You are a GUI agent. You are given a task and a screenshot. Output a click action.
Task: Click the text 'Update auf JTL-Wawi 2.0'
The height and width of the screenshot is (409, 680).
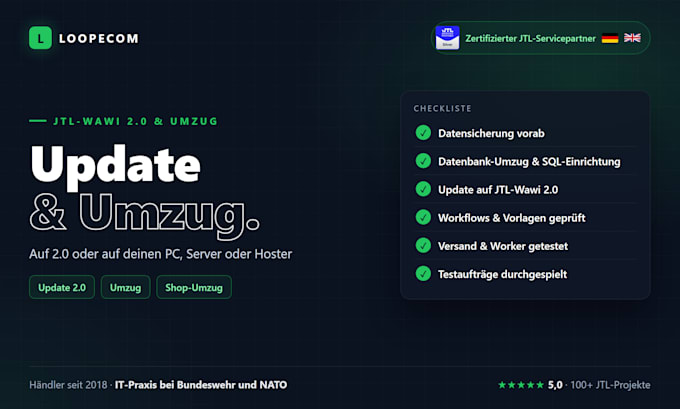[498, 190]
